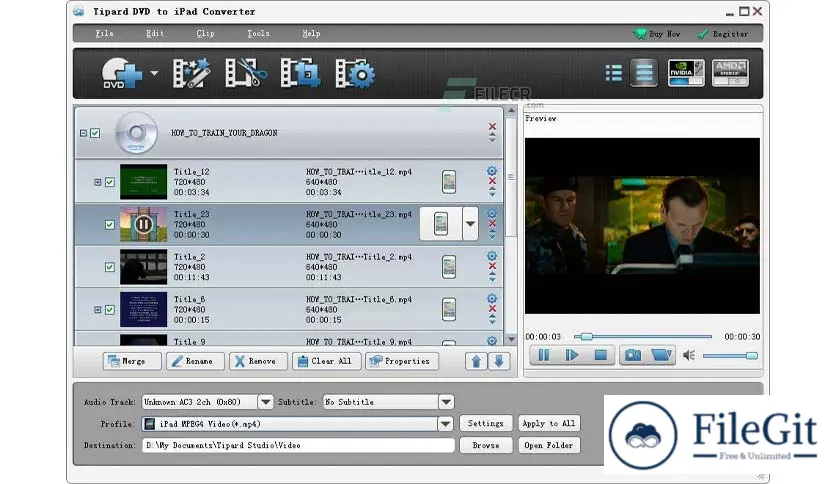Open the Audio Track dropdown

(266, 402)
